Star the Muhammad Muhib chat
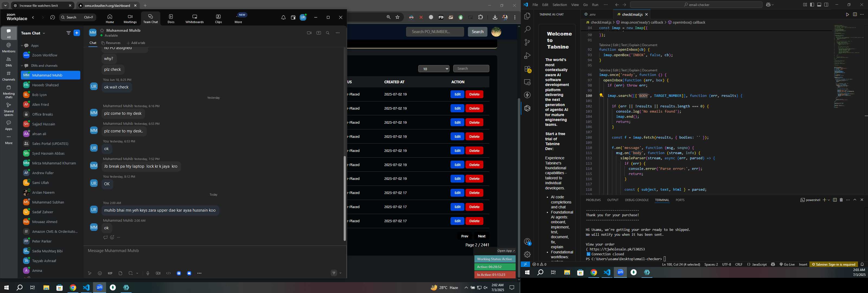This screenshot has height=293, width=868. (102, 30)
